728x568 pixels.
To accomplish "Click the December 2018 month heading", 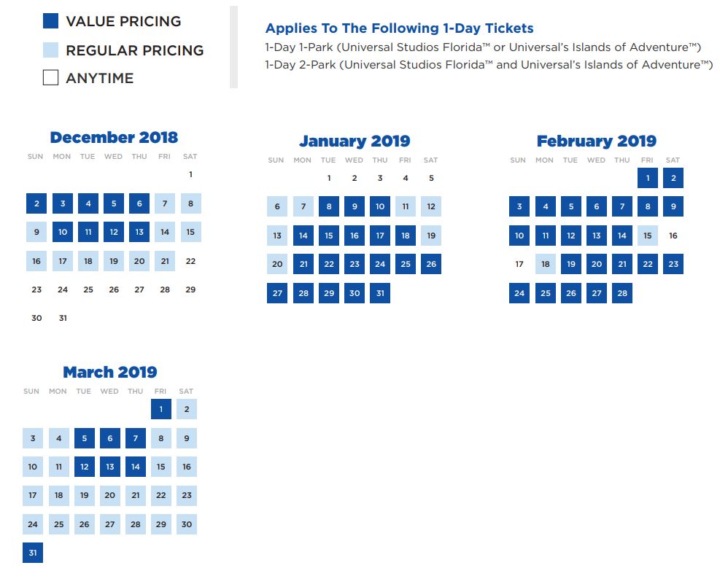I will [x=115, y=137].
